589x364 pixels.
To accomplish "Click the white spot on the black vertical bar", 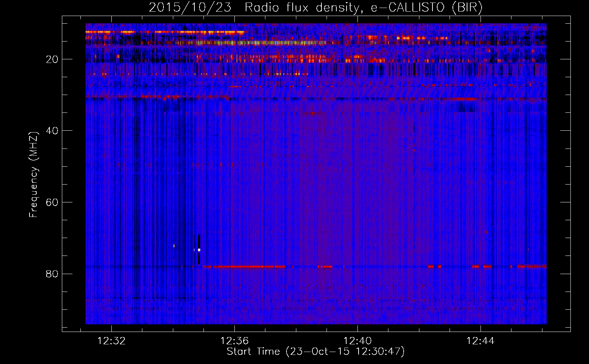I will pyautogui.click(x=199, y=250).
